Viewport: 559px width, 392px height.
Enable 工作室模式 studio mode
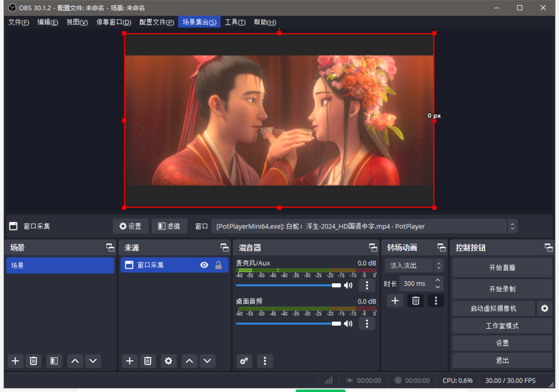pos(502,325)
